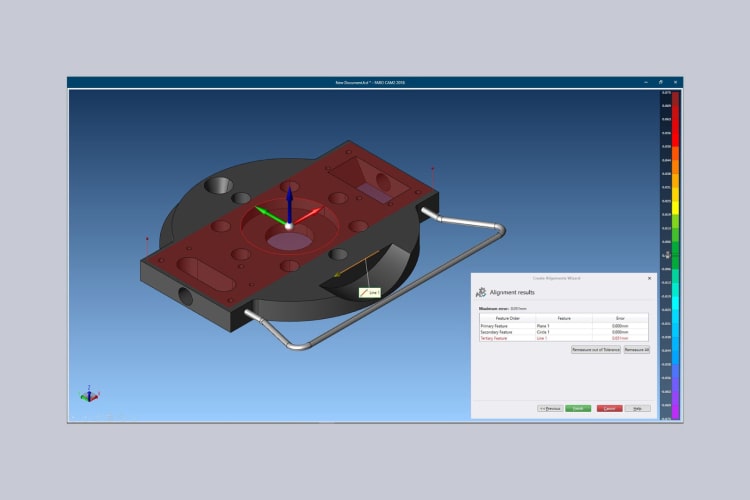
Task: Click the red Cancel button
Action: coord(609,408)
